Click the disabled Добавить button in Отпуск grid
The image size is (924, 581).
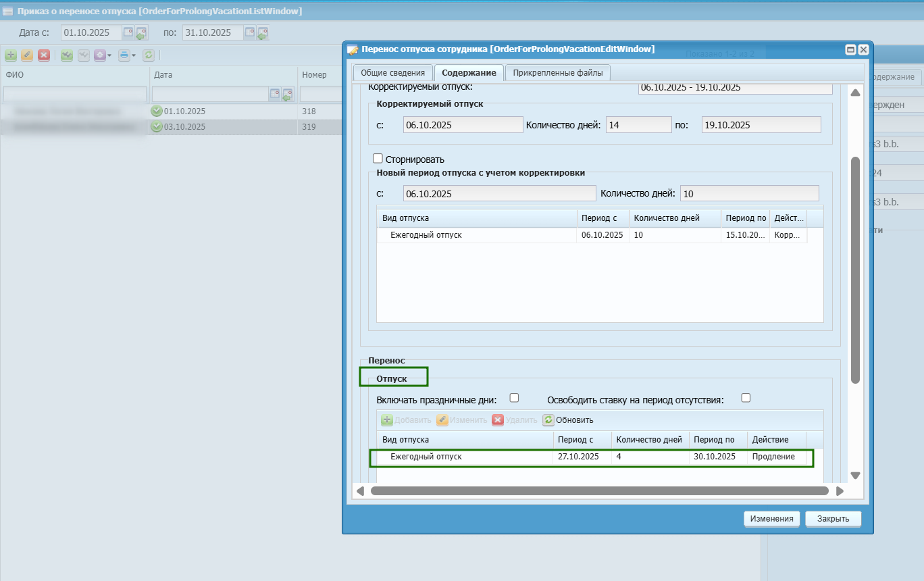(406, 420)
